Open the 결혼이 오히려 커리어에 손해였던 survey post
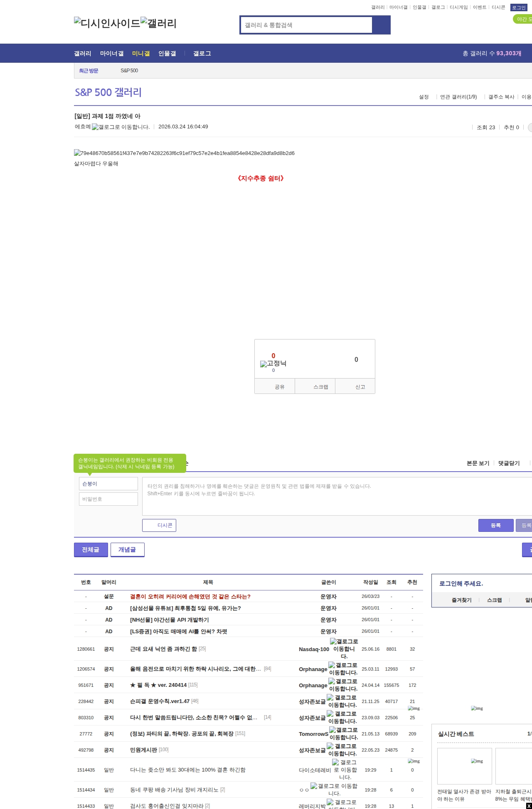The image size is (532, 809). pyautogui.click(x=190, y=597)
